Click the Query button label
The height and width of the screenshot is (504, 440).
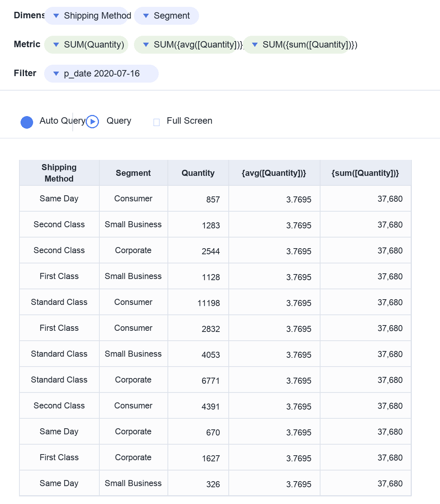click(x=119, y=121)
